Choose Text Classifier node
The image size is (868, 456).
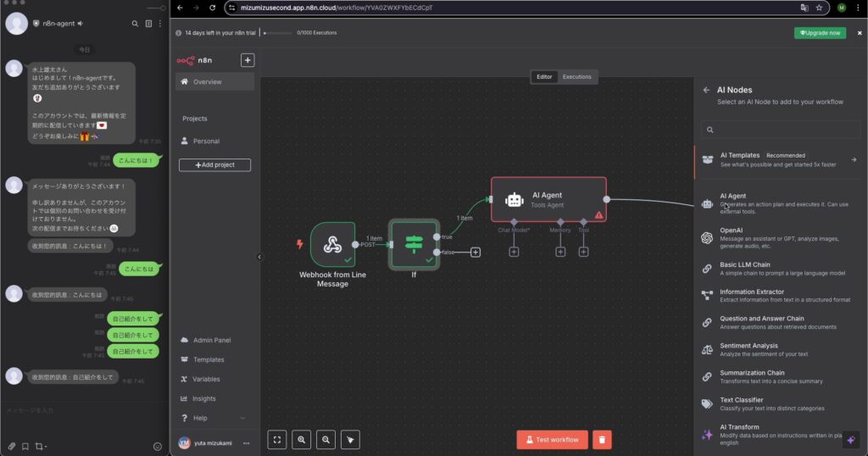[x=781, y=404]
